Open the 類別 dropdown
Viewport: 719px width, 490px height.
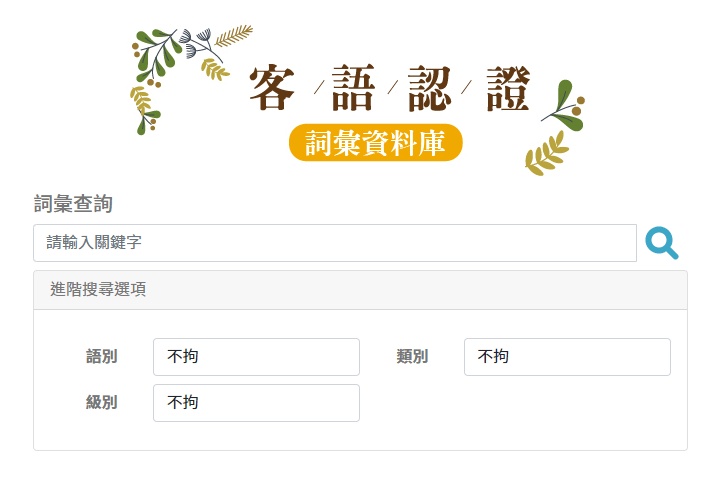[567, 357]
